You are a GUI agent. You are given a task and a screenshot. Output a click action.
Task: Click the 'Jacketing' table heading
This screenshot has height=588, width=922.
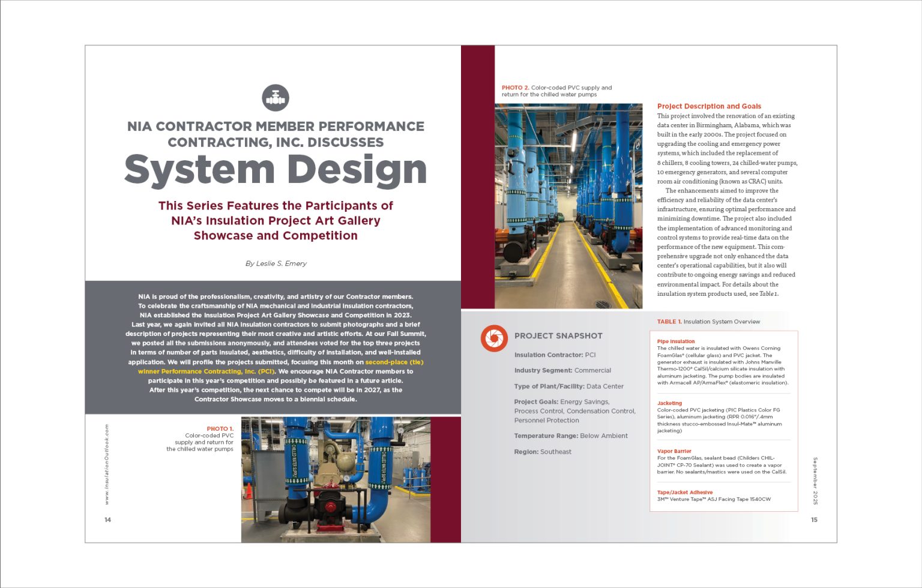click(x=669, y=403)
